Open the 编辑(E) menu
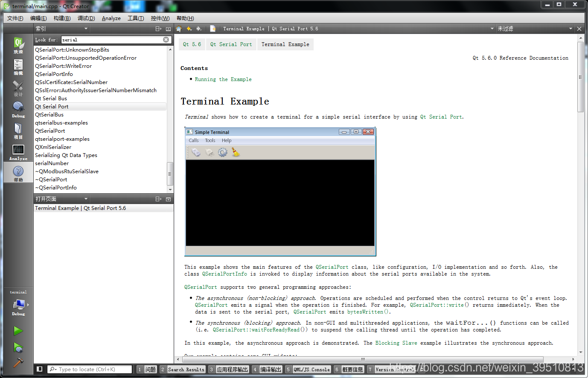 (x=38, y=18)
